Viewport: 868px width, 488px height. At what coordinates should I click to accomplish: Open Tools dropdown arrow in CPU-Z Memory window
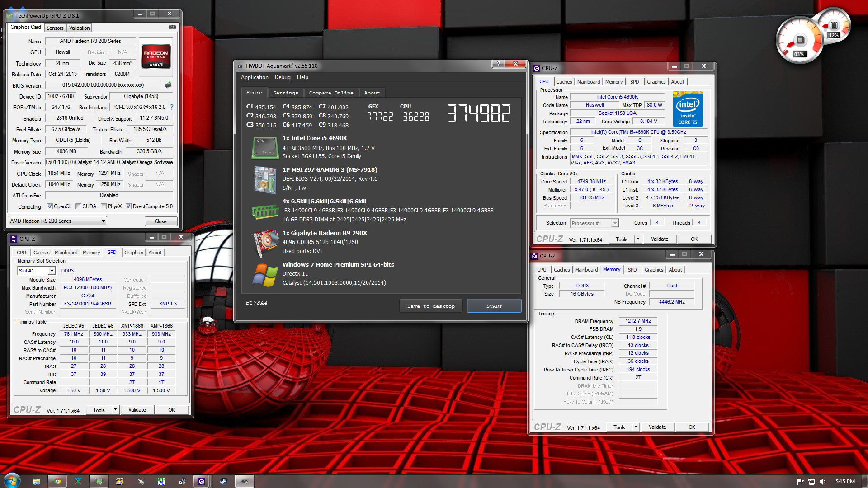(636, 427)
